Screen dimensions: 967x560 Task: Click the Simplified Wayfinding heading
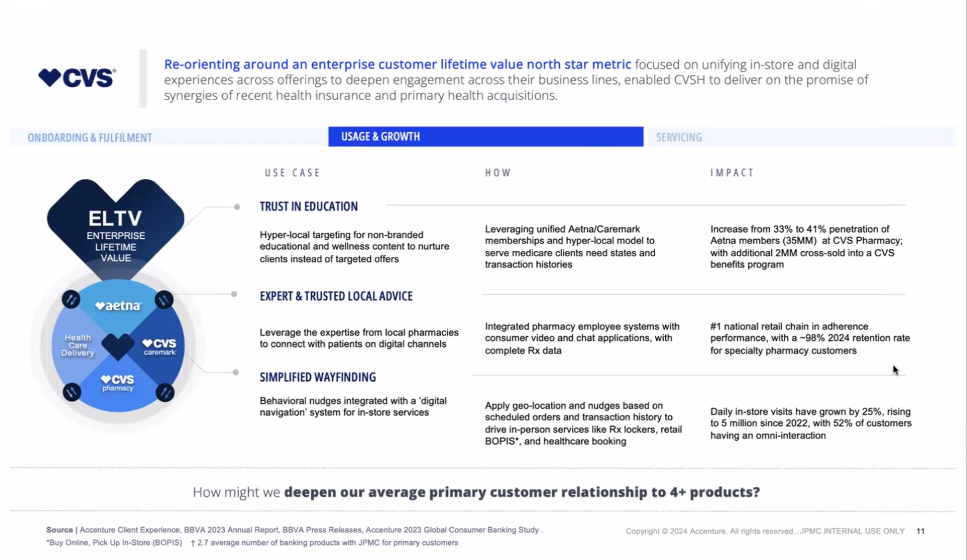pyautogui.click(x=318, y=377)
